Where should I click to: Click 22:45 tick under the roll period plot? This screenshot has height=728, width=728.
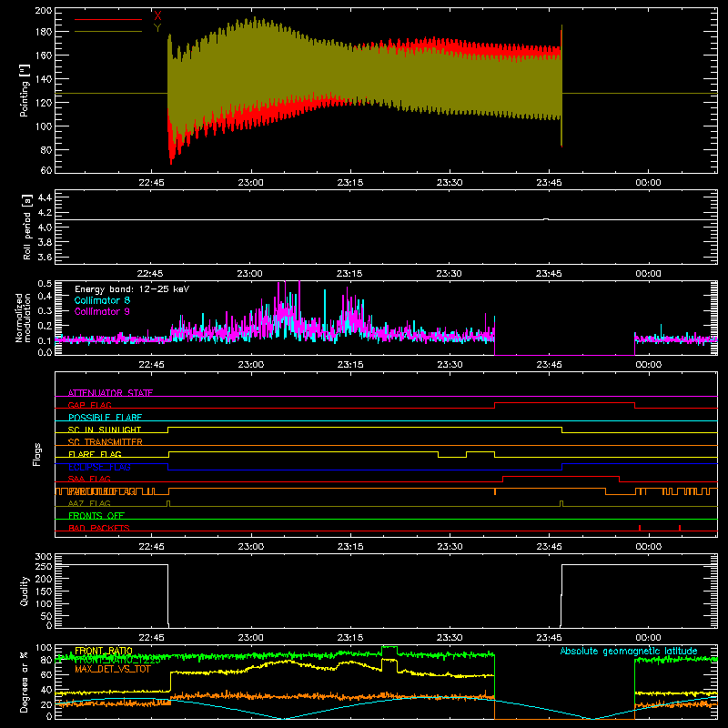150,274
